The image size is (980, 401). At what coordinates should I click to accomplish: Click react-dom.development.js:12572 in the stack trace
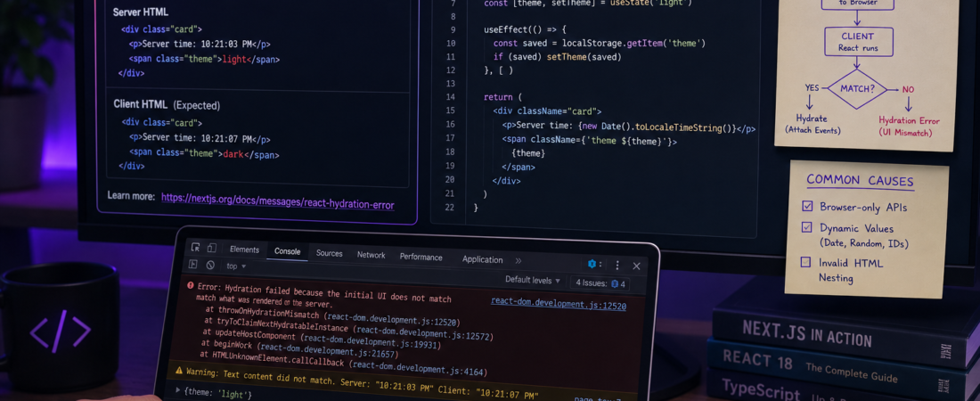pyautogui.click(x=425, y=331)
